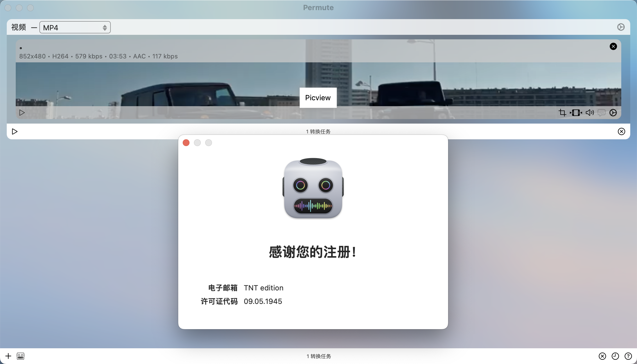Click the 1 转换任务 label under video

pos(318,131)
